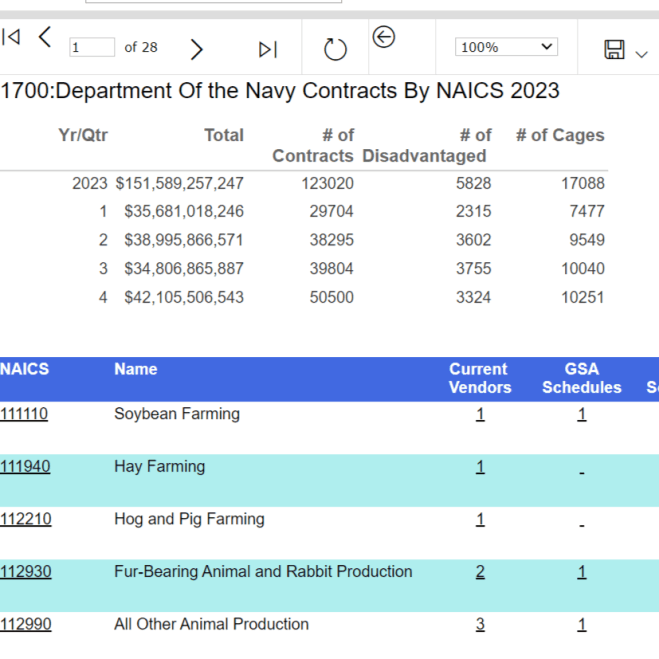Click Soybean Farming GSA Schedules value
Screen dimensions: 659x659
pos(581,414)
